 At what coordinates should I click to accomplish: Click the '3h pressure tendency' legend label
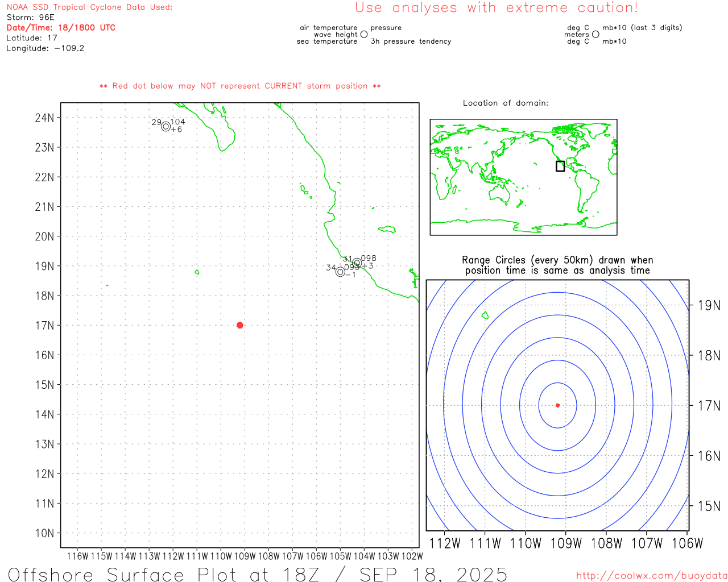411,41
